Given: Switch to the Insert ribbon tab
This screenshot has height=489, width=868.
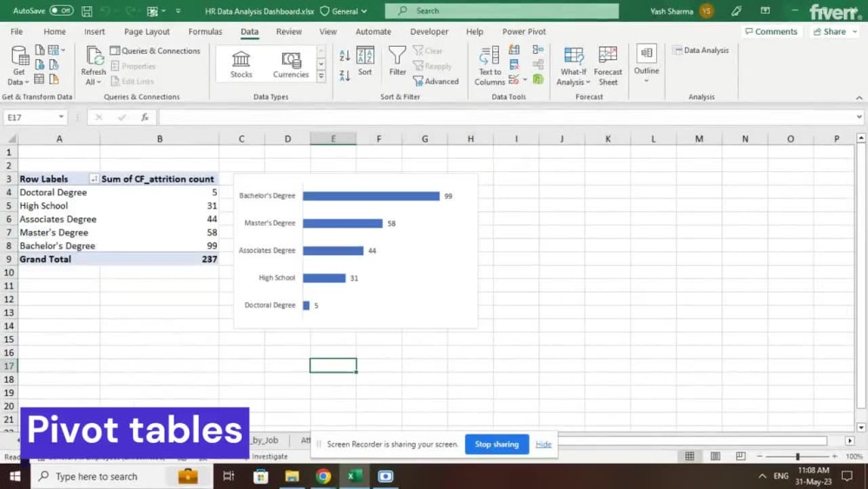Looking at the screenshot, I should click(94, 31).
